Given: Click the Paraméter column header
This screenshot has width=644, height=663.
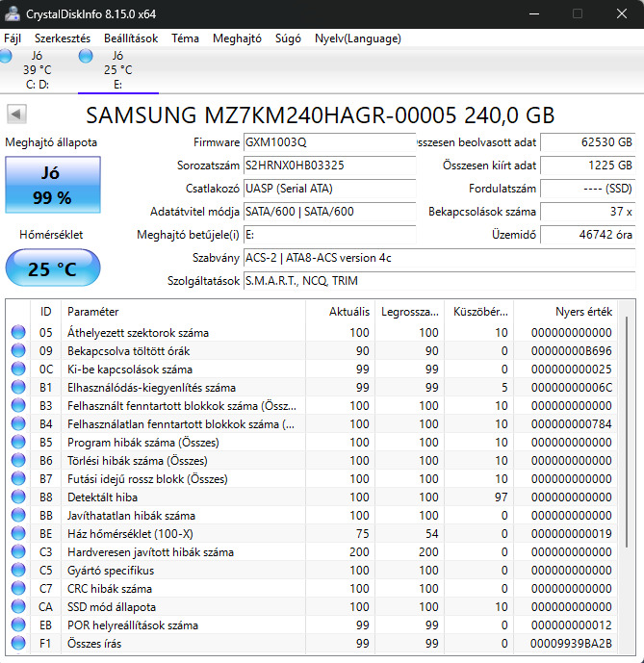Looking at the screenshot, I should click(x=183, y=312).
